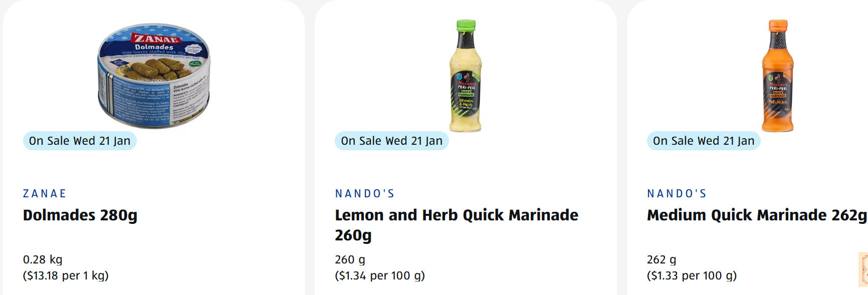
Task: Click the 260 g size label
Action: pyautogui.click(x=350, y=259)
